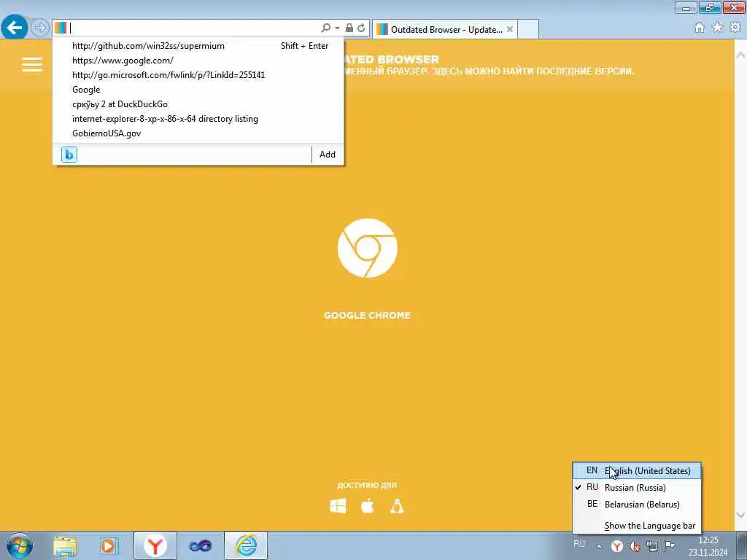Image resolution: width=747 pixels, height=560 pixels.
Task: Open the Windows Start button
Action: coord(20,545)
